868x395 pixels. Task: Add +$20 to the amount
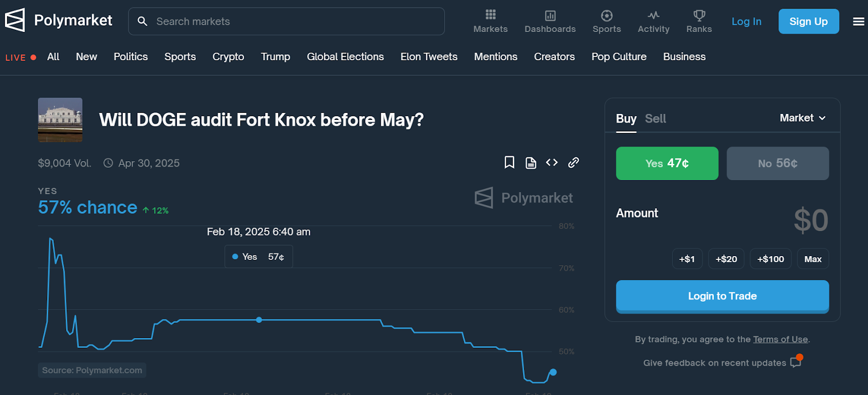coord(726,259)
